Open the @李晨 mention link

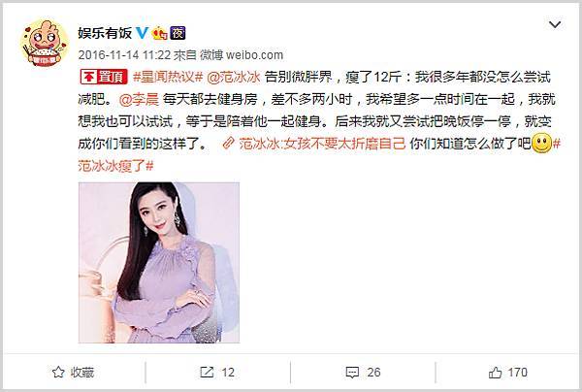(139, 99)
